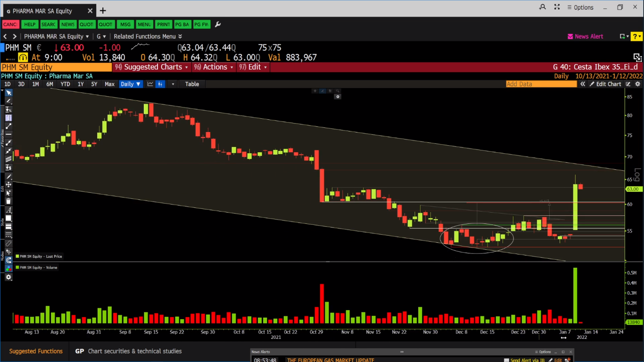This screenshot has width=644, height=362.
Task: Toggle the Log scale label on price axis
Action: (638, 175)
